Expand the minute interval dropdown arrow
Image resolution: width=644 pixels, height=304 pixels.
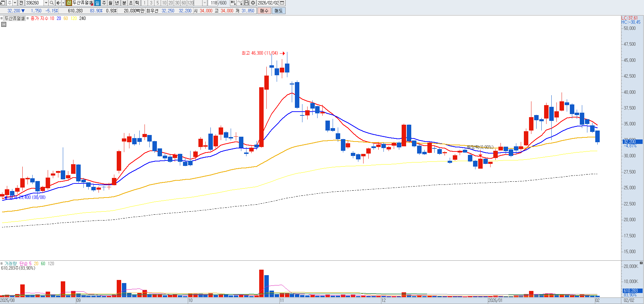[x=205, y=3]
